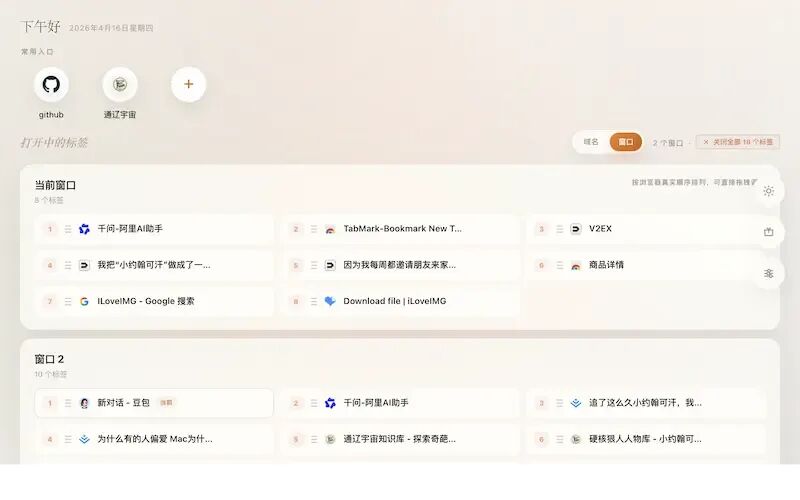The image size is (800, 500).
Task: Open ILoveIMG - Google 搜索 tab title
Action: pyautogui.click(x=146, y=301)
